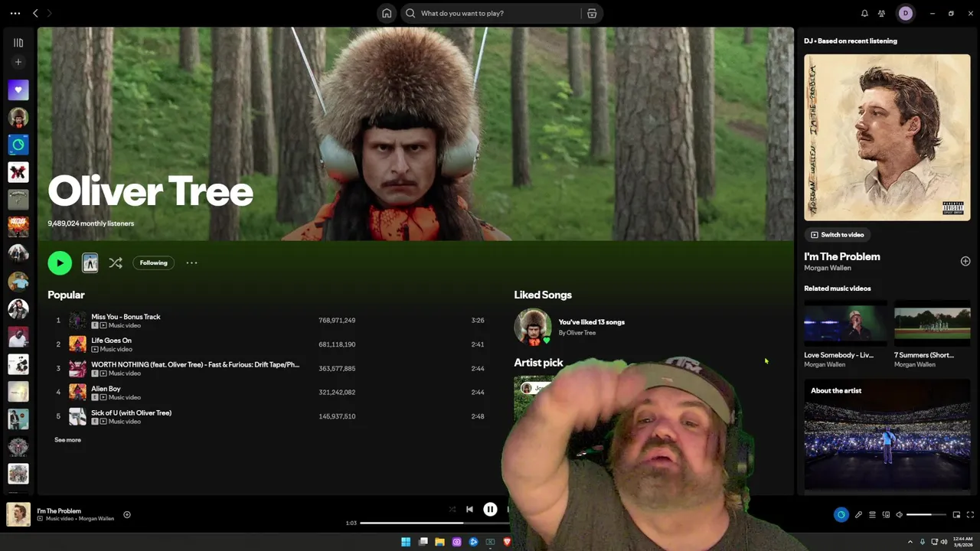
Task: Open Liked Songs in the sidebar
Action: (x=18, y=90)
